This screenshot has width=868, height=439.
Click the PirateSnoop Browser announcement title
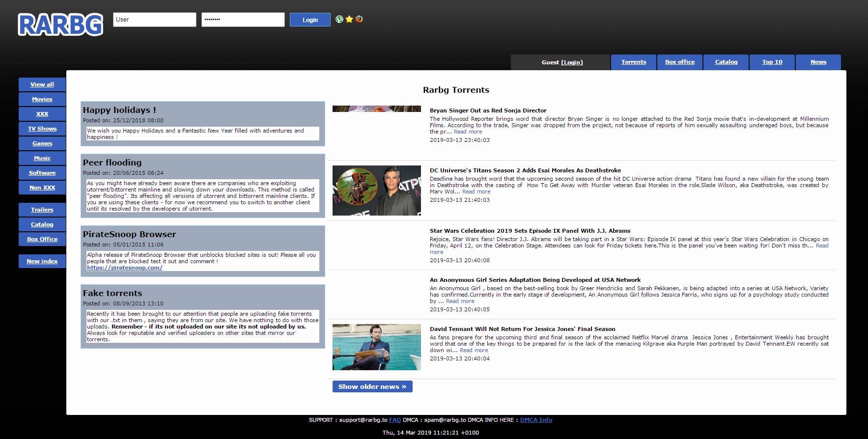pyautogui.click(x=129, y=234)
